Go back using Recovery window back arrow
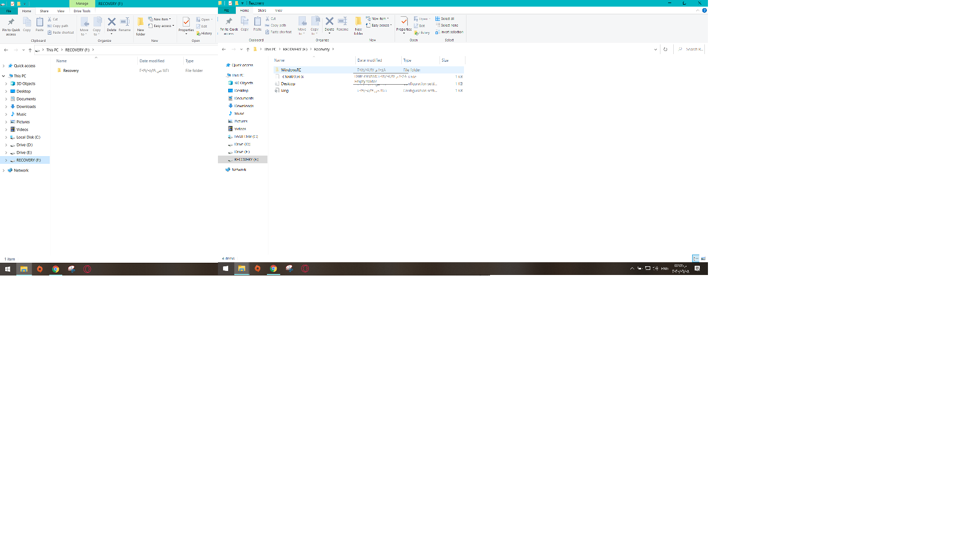This screenshot has height=551, width=980. coord(224,49)
